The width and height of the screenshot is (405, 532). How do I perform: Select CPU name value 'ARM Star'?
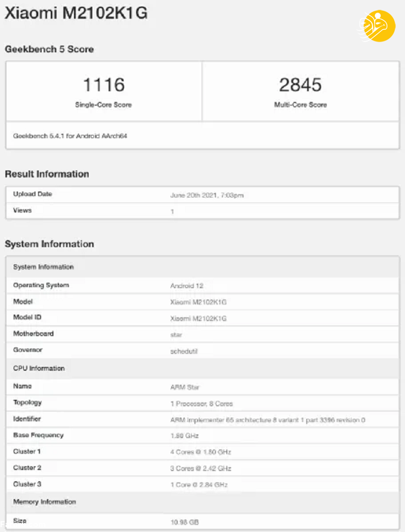coord(185,387)
